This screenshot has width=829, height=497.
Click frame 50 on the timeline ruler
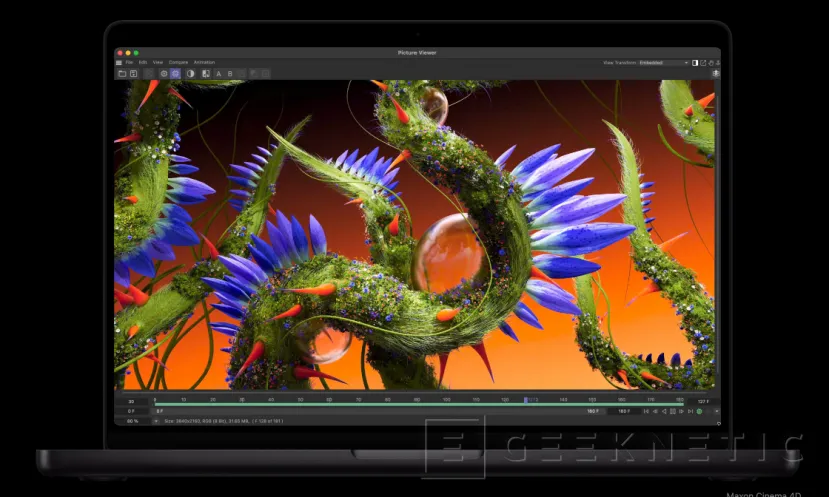click(300, 399)
